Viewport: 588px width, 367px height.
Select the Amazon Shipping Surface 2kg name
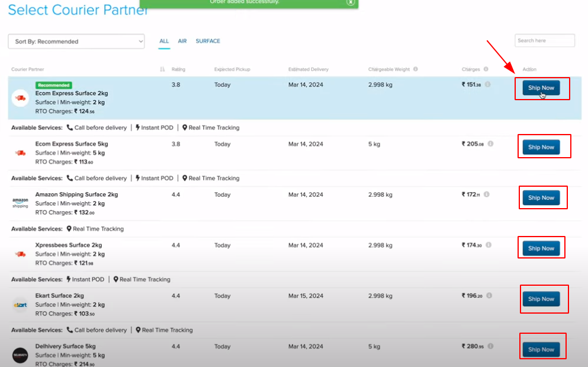coord(76,194)
